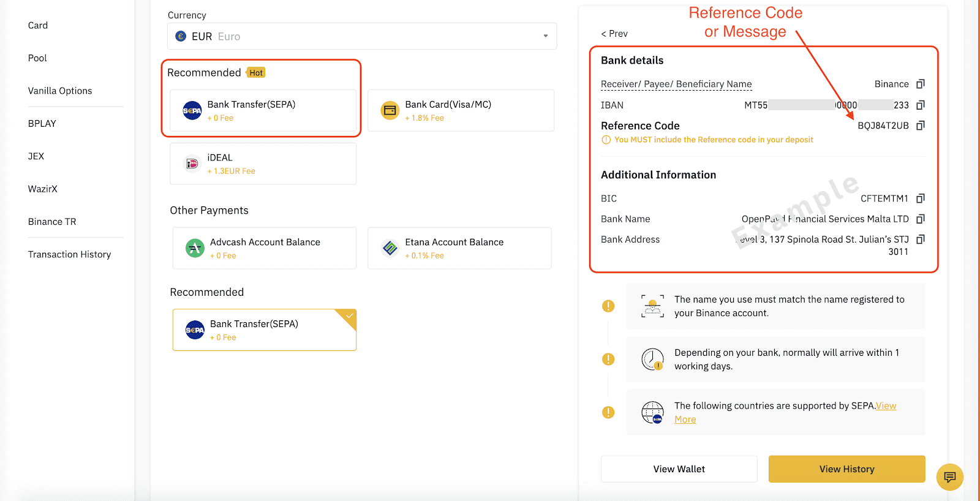Viewport: 980px width, 501px height.
Task: Copy the beneficiary name Binance
Action: [920, 84]
